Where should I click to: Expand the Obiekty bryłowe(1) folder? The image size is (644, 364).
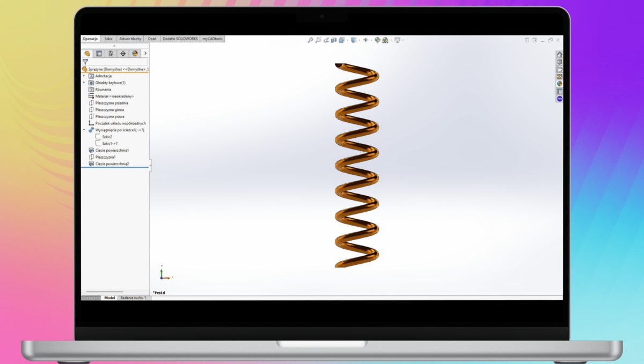[84, 83]
